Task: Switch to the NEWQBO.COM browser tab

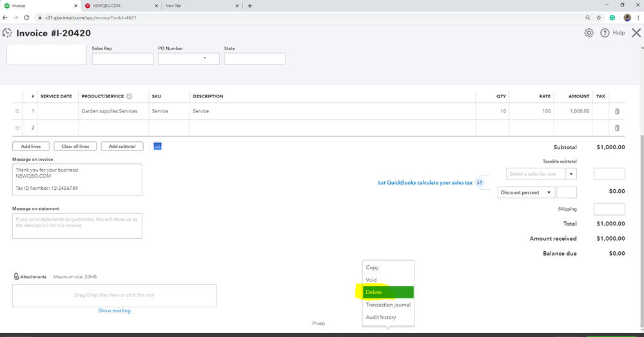Action: tap(121, 6)
